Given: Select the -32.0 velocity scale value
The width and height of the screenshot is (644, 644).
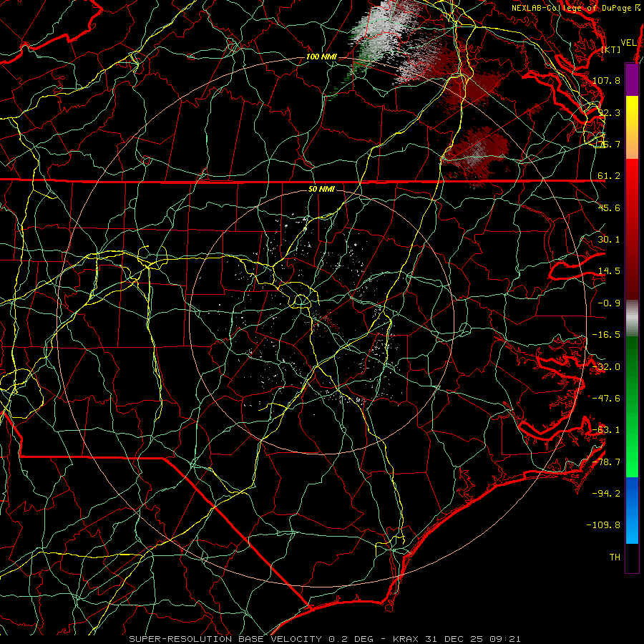Looking at the screenshot, I should tap(606, 367).
